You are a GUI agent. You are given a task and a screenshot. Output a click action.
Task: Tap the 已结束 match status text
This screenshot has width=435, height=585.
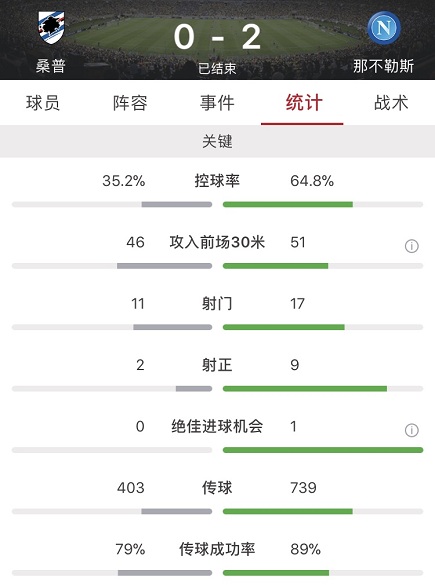pos(217,69)
